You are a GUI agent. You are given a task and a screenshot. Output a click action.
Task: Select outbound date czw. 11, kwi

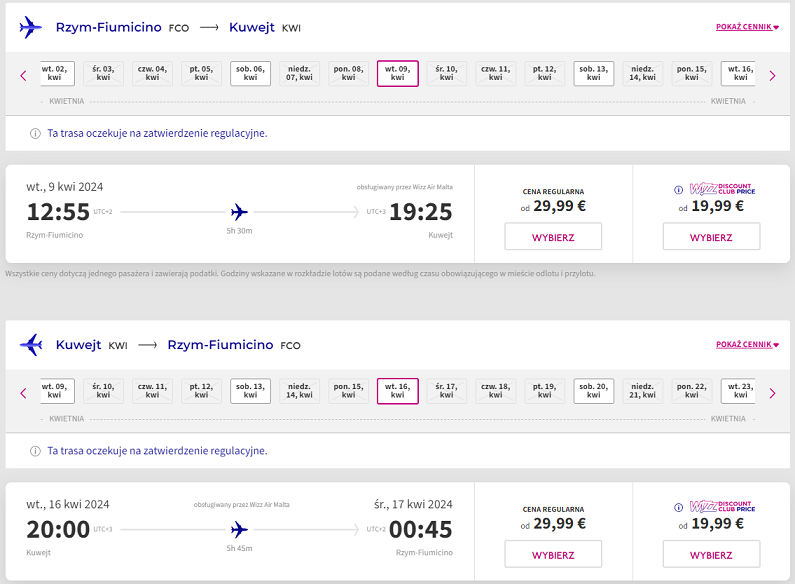click(496, 74)
